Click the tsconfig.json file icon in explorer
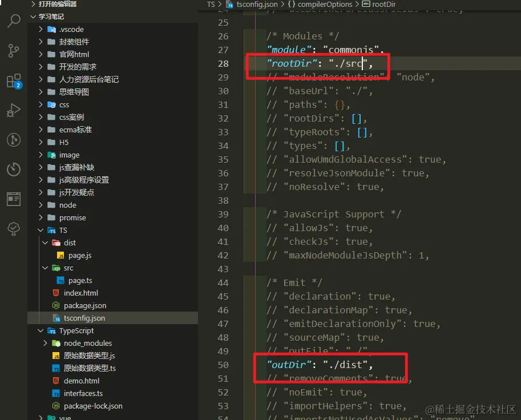The height and width of the screenshot is (420, 521). (56, 318)
